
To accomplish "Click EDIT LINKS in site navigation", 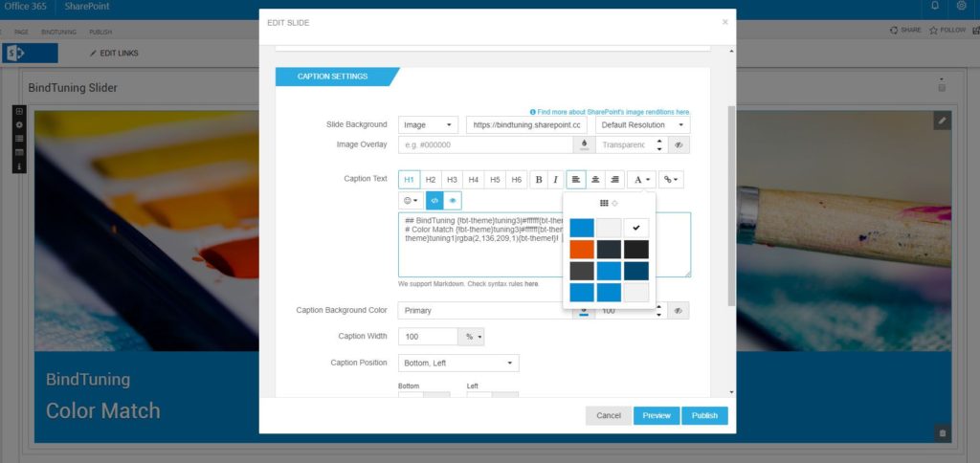I will (x=119, y=54).
